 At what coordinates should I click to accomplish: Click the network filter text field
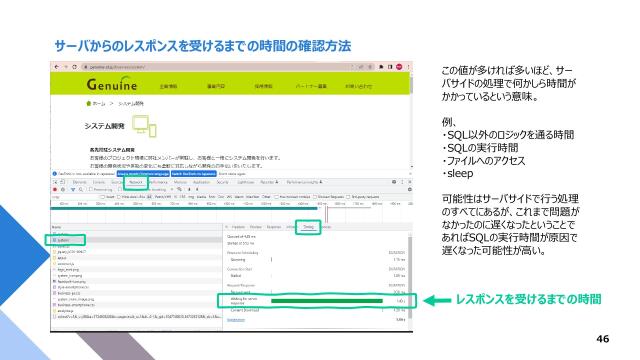click(75, 197)
